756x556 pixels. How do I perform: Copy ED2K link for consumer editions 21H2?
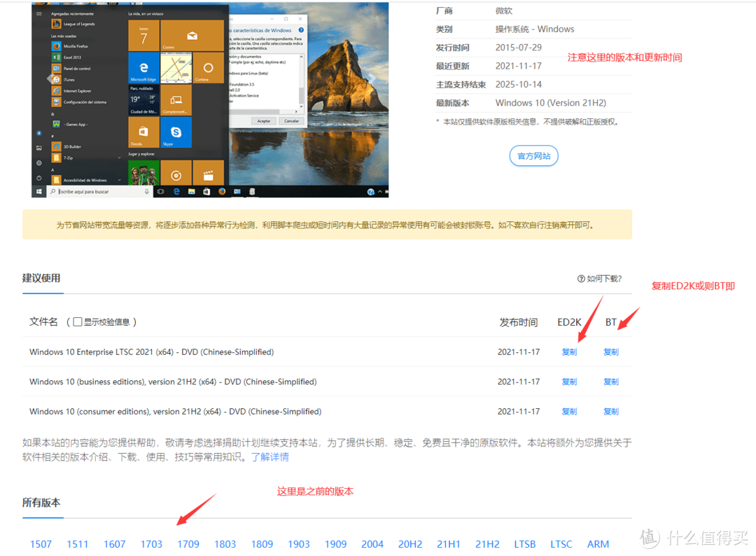pyautogui.click(x=569, y=412)
